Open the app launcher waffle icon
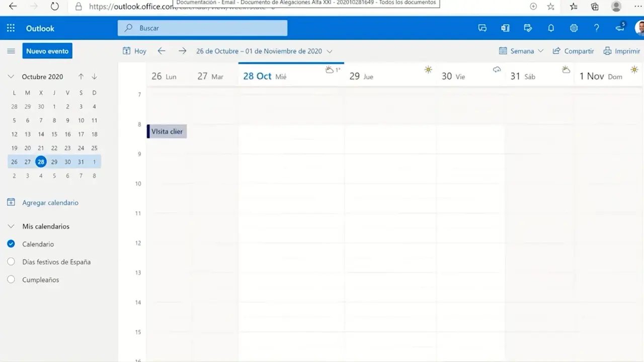Image resolution: width=644 pixels, height=362 pixels. [x=11, y=28]
